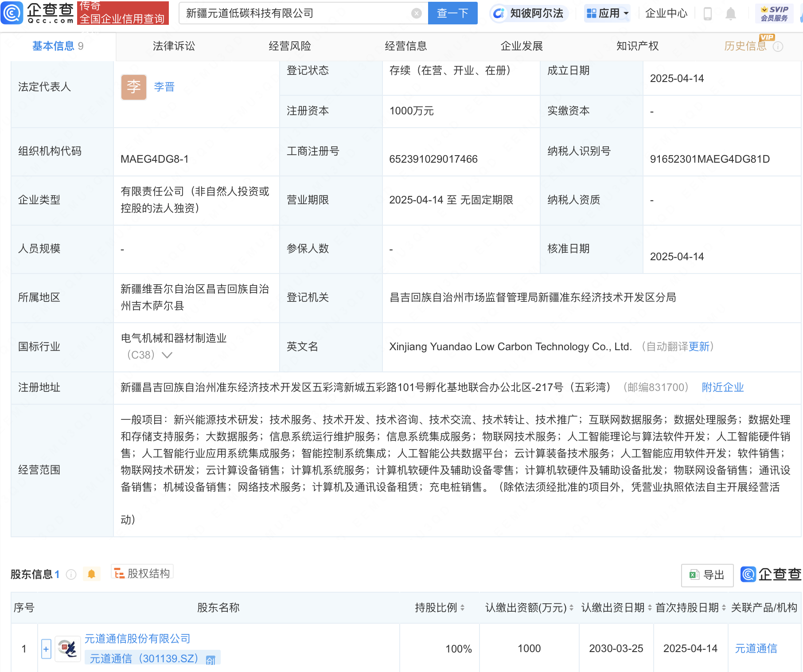Click 更新 link next to English name
The height and width of the screenshot is (672, 803).
pos(699,347)
